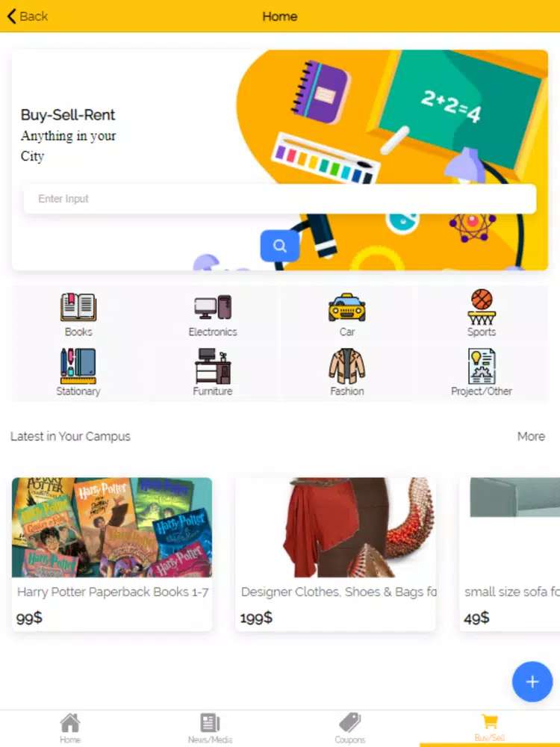This screenshot has width=560, height=747.
Task: Open the Books category icon
Action: click(x=78, y=307)
